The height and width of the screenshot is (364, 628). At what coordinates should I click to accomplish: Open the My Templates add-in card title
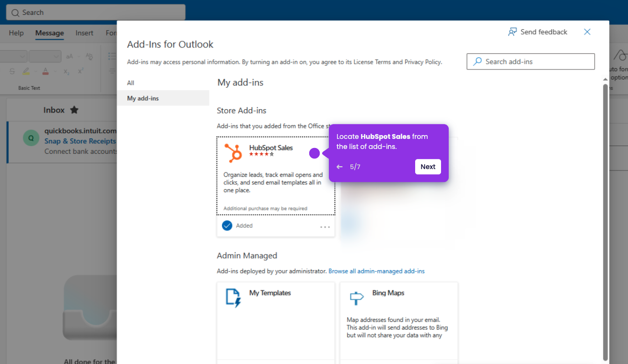(270, 293)
